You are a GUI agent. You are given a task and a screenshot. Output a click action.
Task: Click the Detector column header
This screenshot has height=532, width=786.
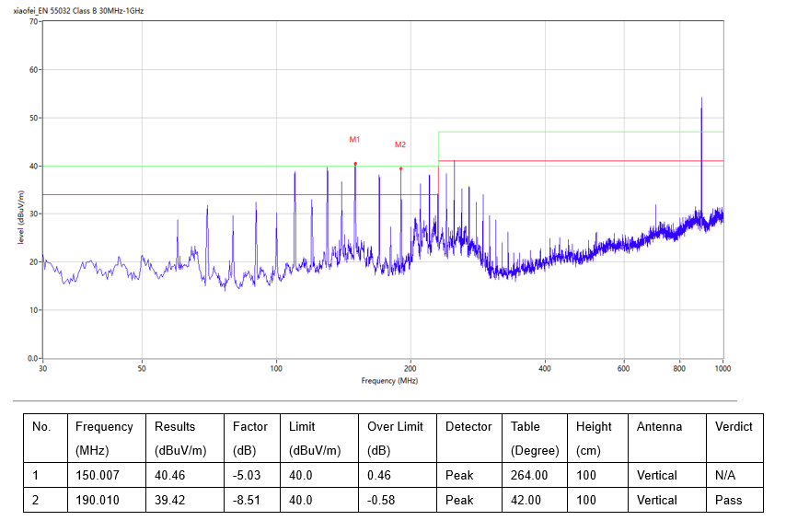pos(469,438)
